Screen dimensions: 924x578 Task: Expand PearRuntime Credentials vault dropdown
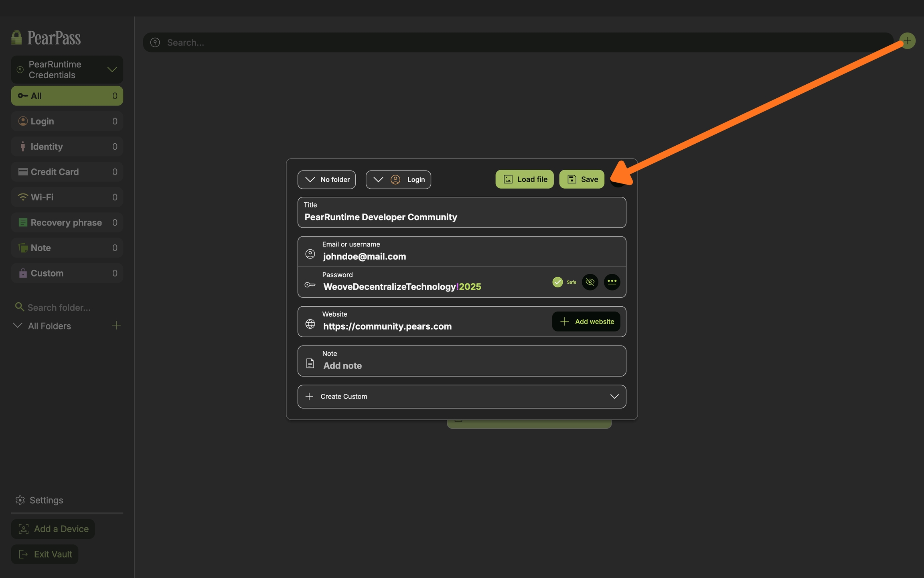(112, 70)
